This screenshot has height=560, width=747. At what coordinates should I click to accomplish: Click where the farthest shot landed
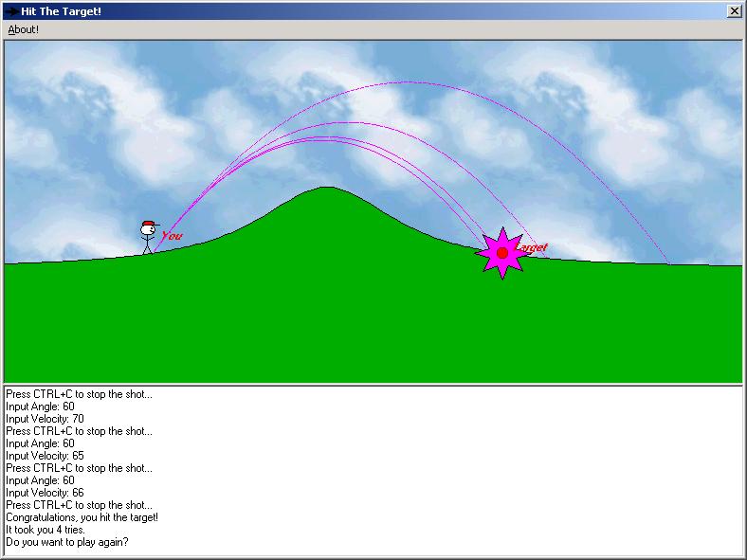pyautogui.click(x=670, y=263)
